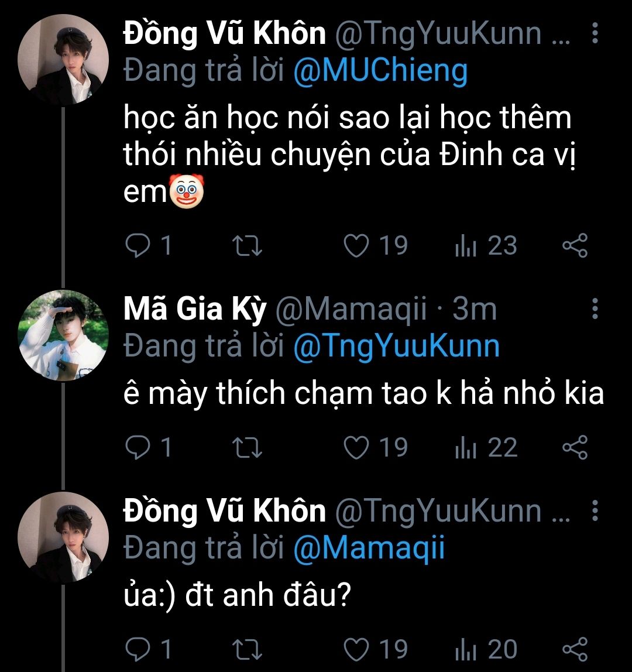This screenshot has height=672, width=632.
Task: Like the tweet with the clown emoji
Action: pyautogui.click(x=355, y=246)
